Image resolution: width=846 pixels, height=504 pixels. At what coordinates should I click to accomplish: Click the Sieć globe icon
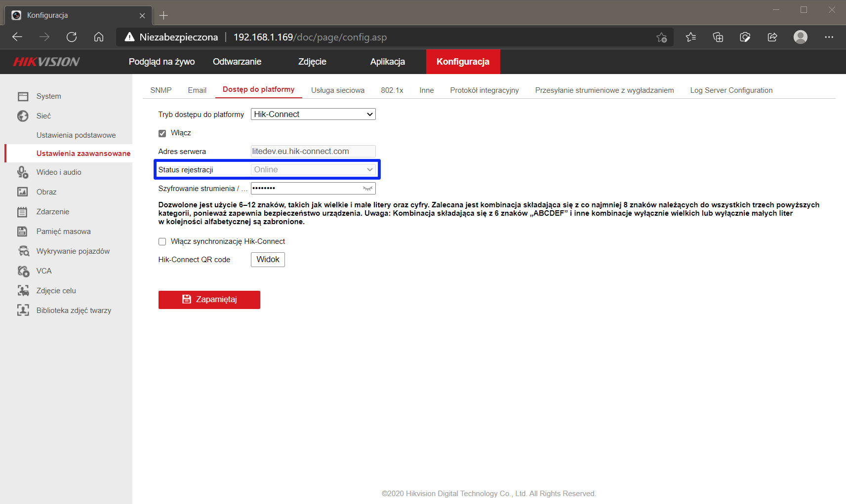pos(23,116)
